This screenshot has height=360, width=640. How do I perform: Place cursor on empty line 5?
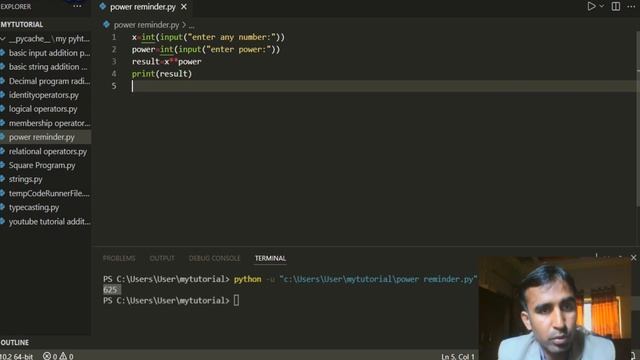point(383,86)
